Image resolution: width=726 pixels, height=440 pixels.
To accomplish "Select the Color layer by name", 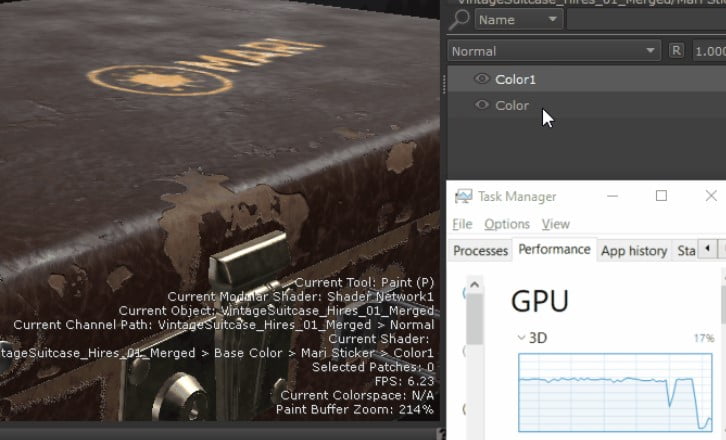I will click(x=512, y=105).
